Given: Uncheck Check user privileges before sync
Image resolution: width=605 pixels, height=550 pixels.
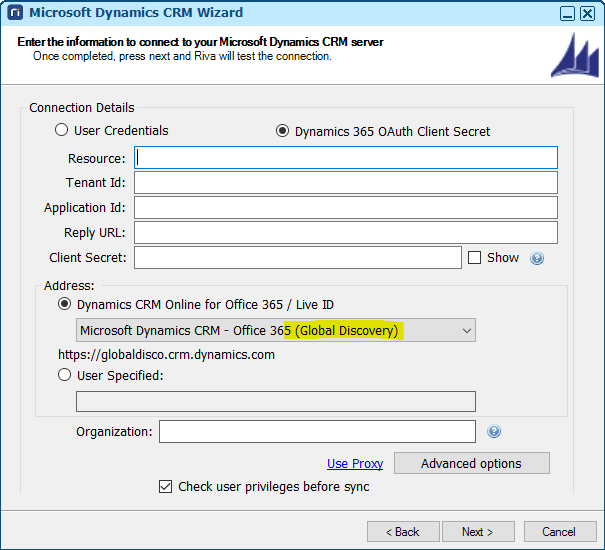Looking at the screenshot, I should (166, 487).
